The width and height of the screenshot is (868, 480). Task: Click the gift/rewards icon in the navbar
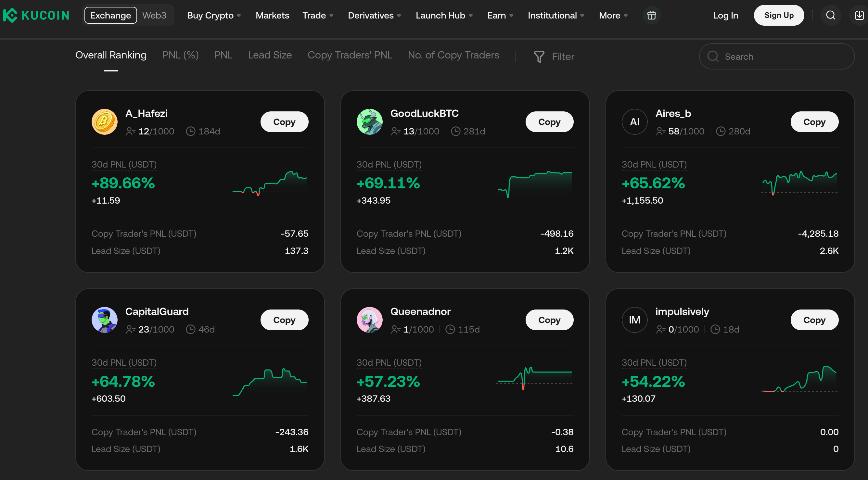[x=651, y=15]
